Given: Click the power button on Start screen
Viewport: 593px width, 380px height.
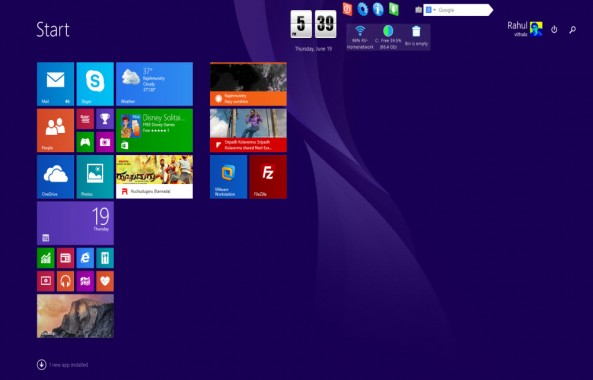Looking at the screenshot, I should point(554,29).
